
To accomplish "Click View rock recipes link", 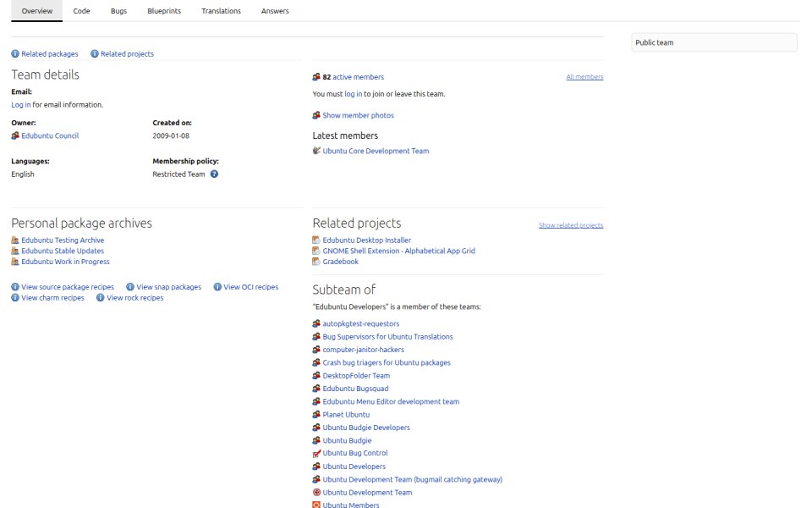I will click(135, 297).
